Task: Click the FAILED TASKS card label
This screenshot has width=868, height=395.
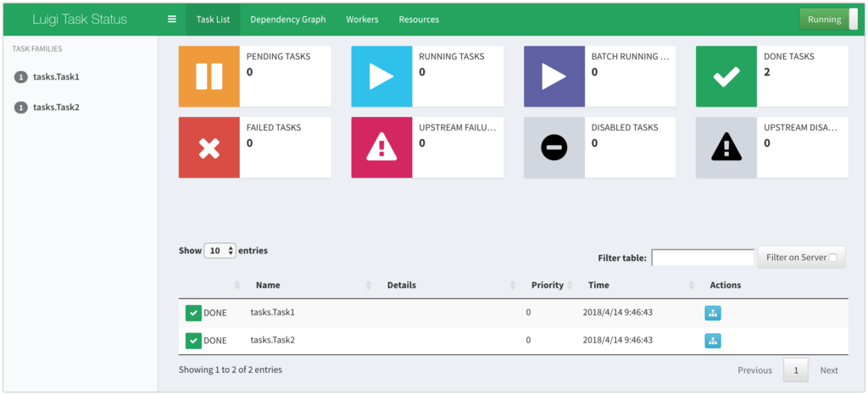Action: point(274,127)
